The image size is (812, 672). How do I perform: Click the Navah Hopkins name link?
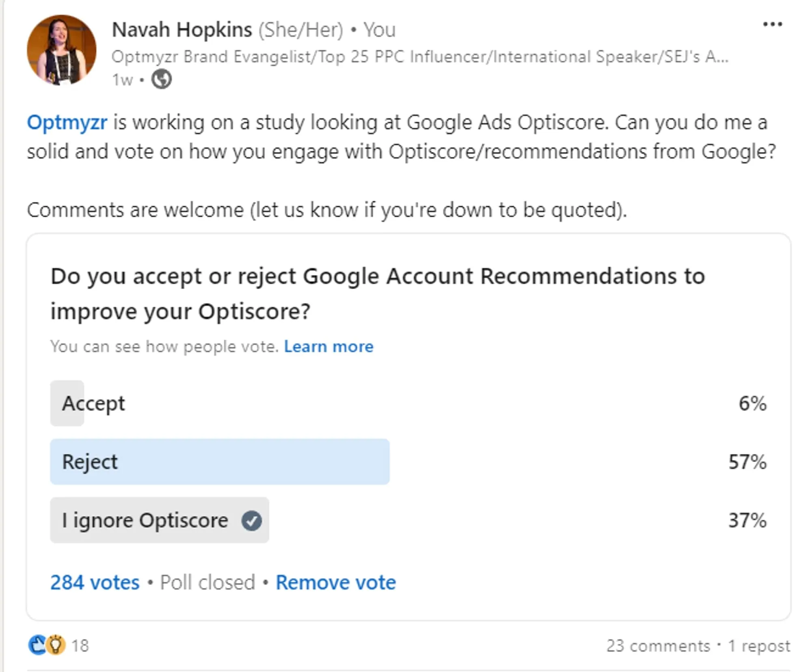point(182,30)
